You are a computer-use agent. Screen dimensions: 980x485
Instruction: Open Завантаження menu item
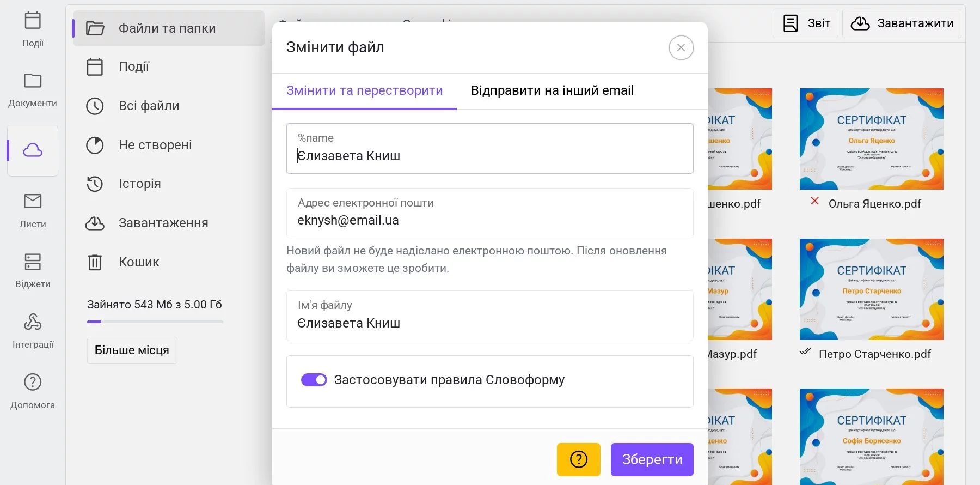pyautogui.click(x=168, y=223)
